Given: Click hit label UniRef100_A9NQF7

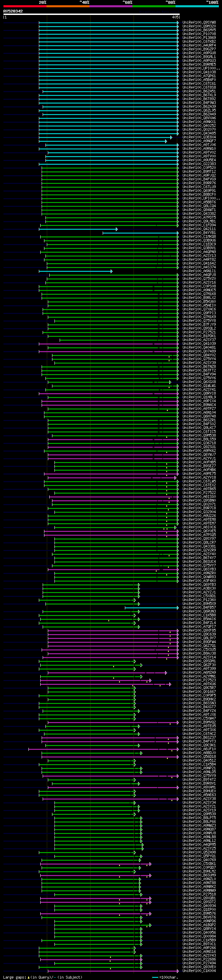Looking at the screenshot, I should 199,141.
